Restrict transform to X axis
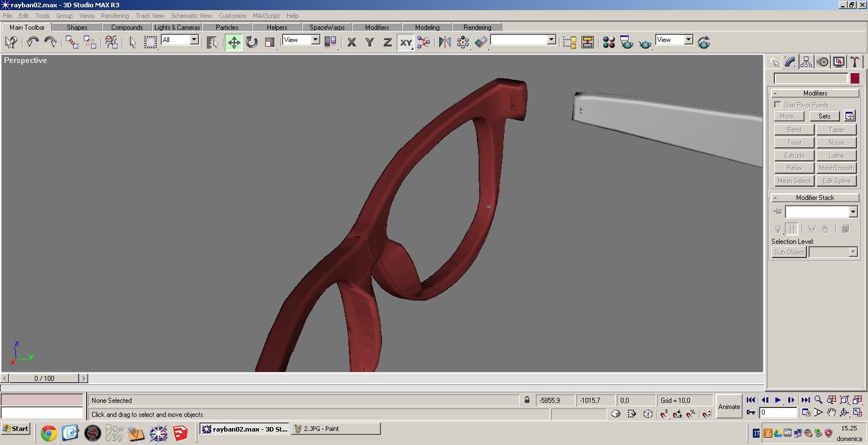 352,42
